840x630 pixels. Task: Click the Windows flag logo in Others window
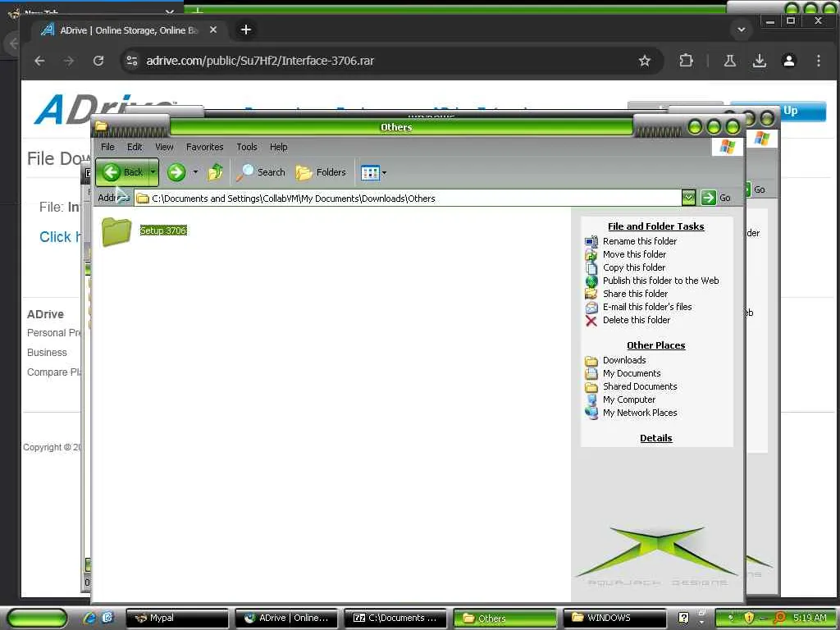pyautogui.click(x=728, y=146)
